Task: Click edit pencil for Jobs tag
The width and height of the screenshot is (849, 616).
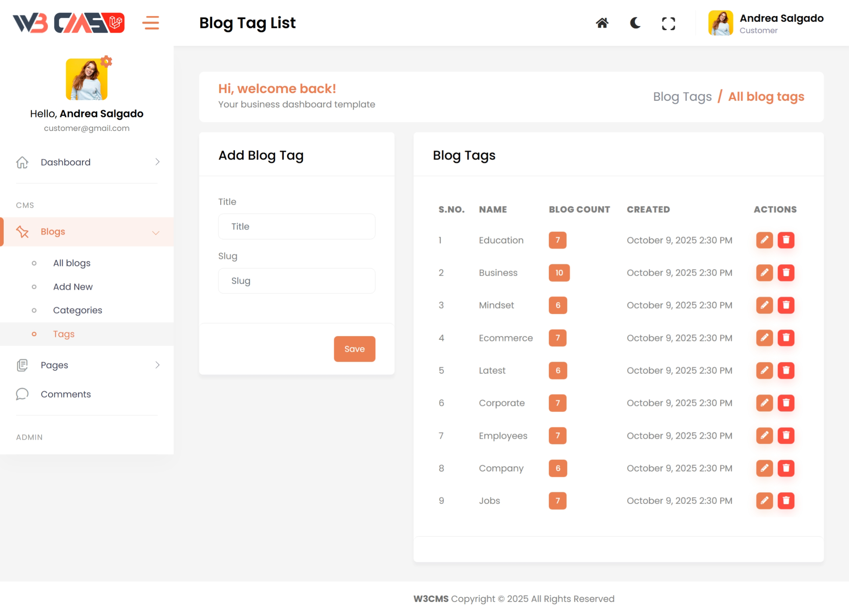Action: (764, 500)
